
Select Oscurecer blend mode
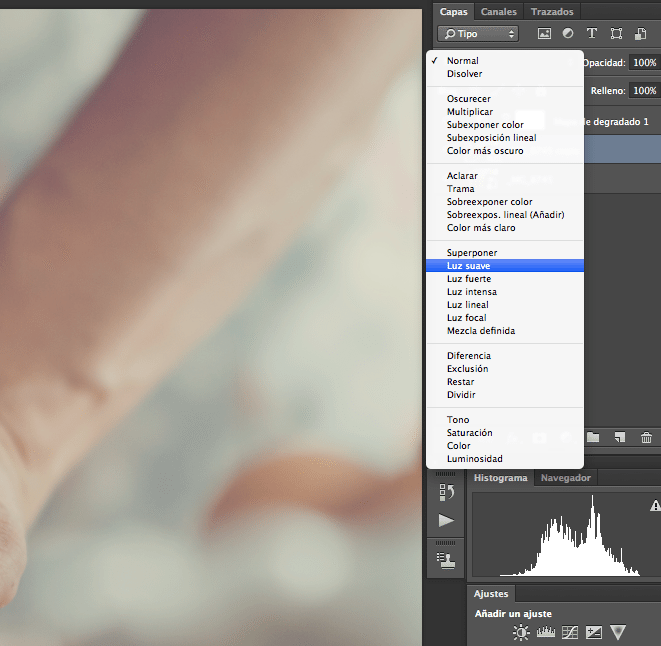(505, 99)
